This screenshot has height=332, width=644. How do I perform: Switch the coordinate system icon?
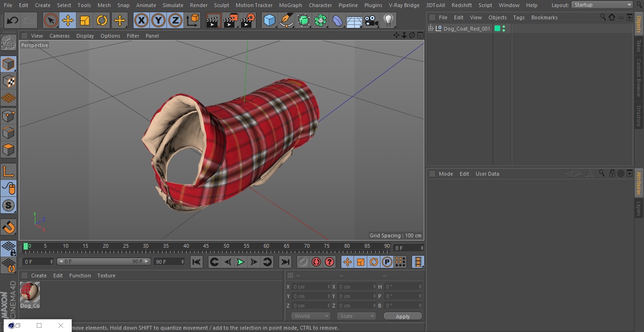(x=193, y=21)
